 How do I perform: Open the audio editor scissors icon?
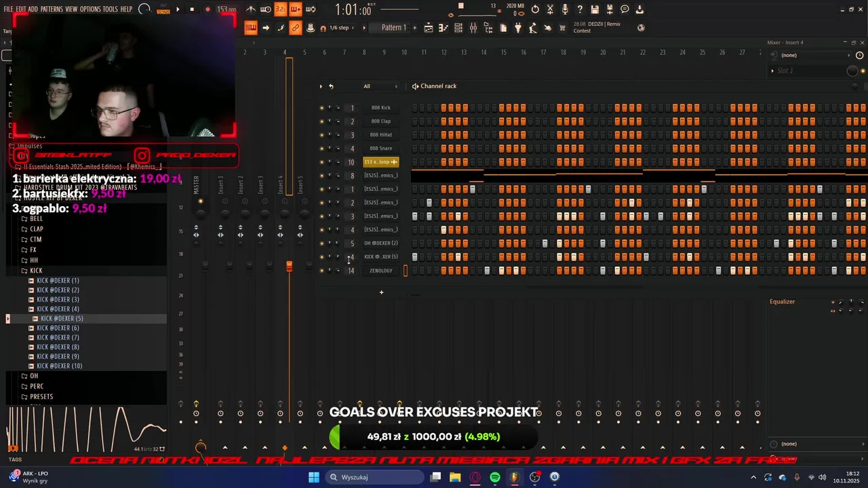550,9
